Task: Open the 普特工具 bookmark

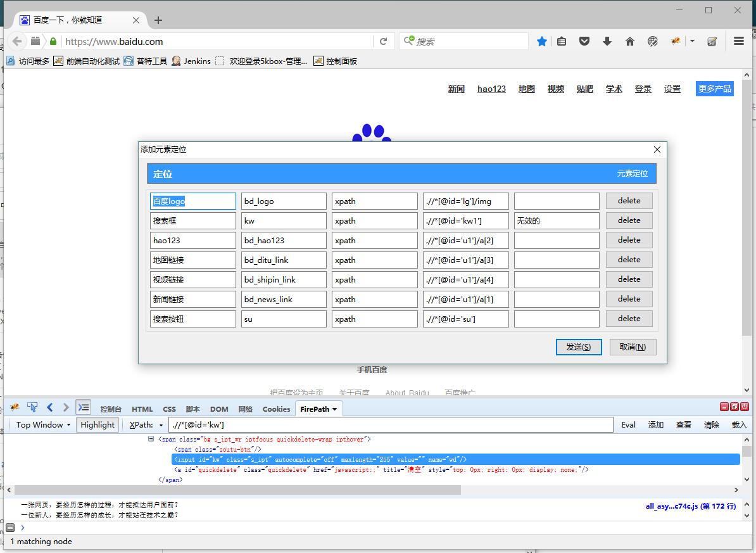Action: [x=146, y=61]
